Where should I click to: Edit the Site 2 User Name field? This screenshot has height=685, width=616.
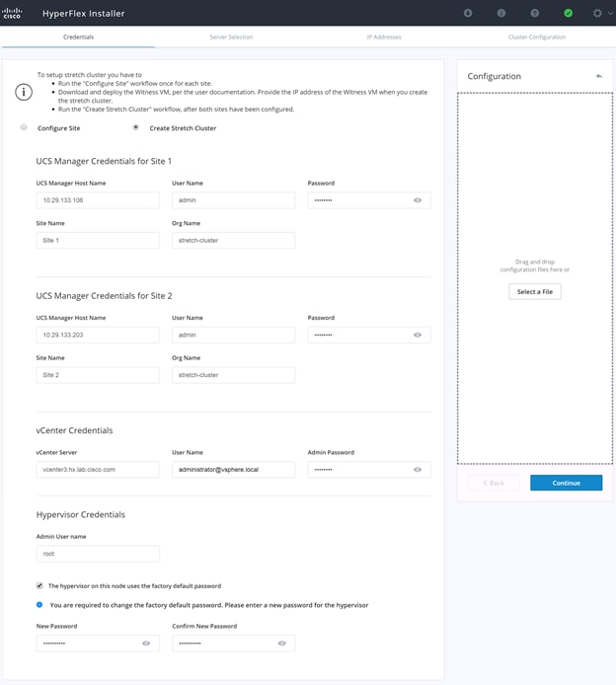[234, 335]
